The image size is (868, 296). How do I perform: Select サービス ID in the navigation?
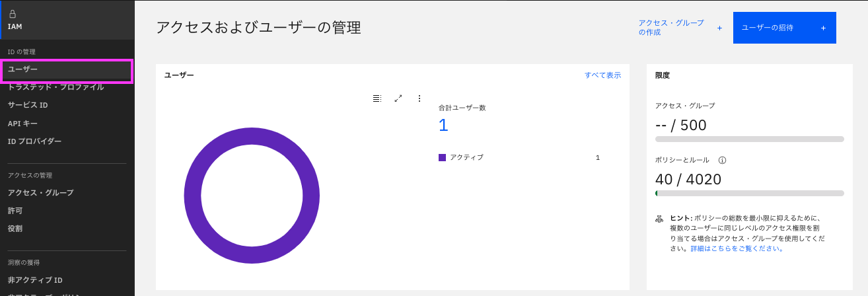point(28,105)
